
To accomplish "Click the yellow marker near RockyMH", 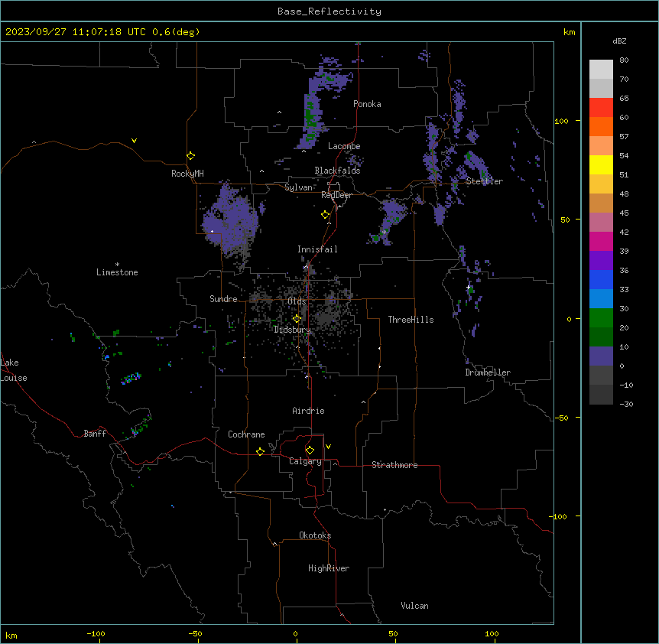I will (191, 156).
